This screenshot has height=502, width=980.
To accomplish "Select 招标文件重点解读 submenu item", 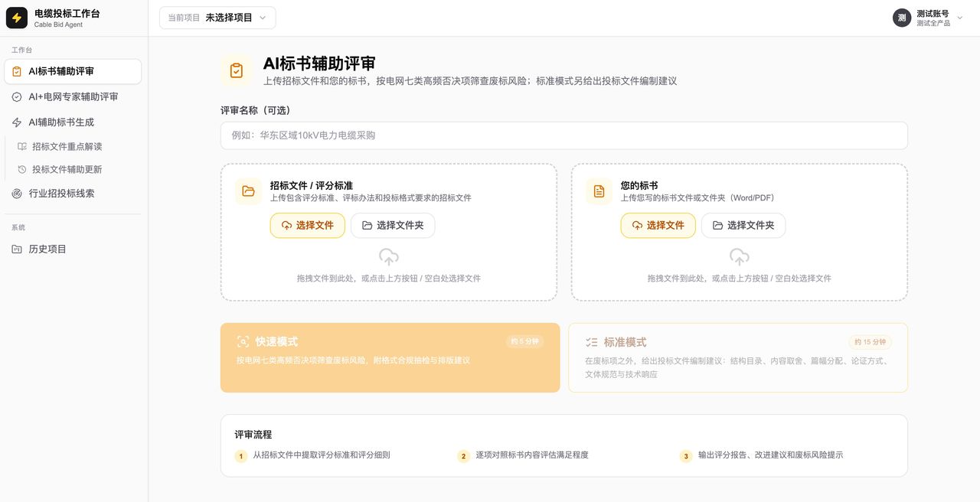I will point(73,146).
